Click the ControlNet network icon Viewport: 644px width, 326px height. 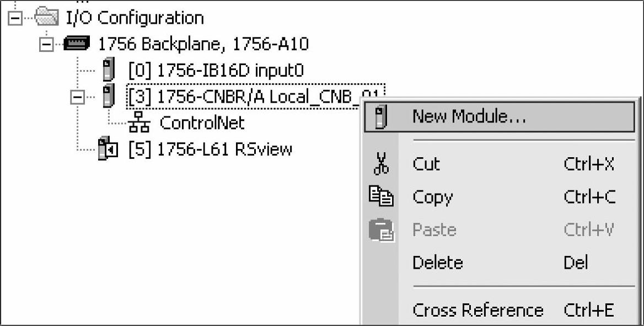(139, 123)
